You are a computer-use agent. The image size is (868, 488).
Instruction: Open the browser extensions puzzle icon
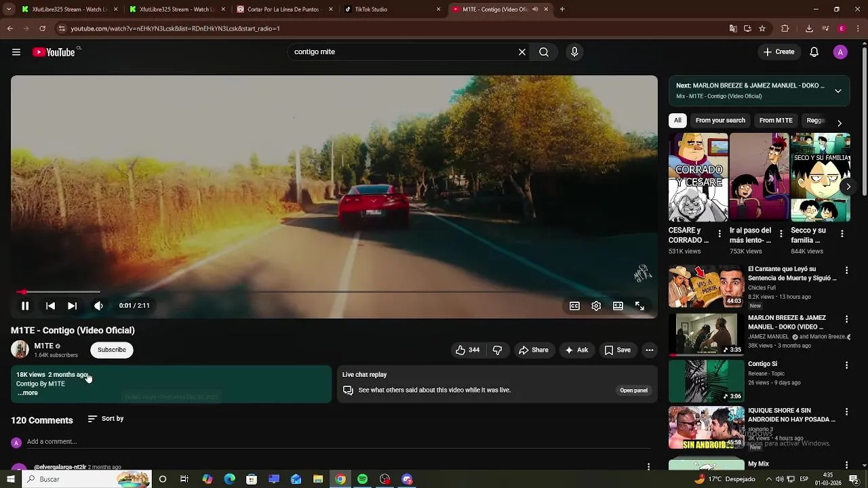point(785,28)
